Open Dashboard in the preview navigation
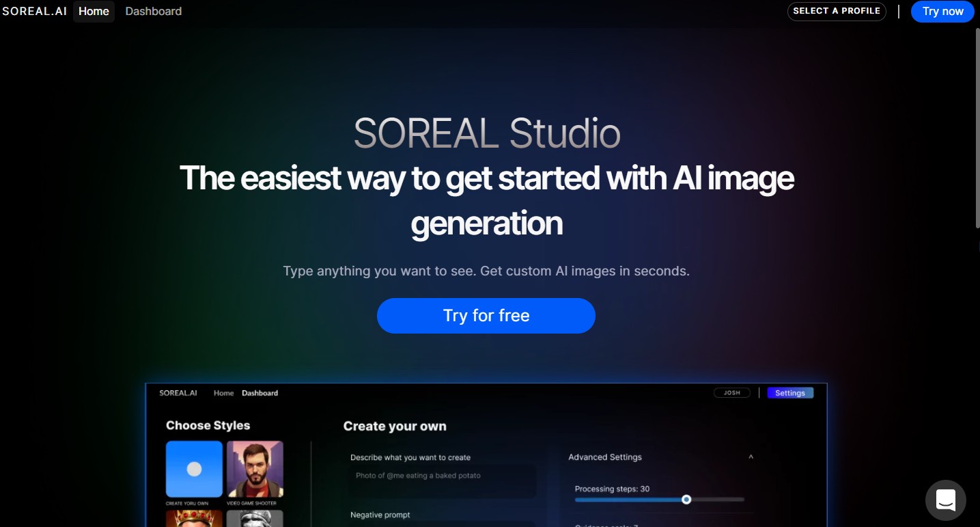The image size is (980, 527). tap(260, 393)
